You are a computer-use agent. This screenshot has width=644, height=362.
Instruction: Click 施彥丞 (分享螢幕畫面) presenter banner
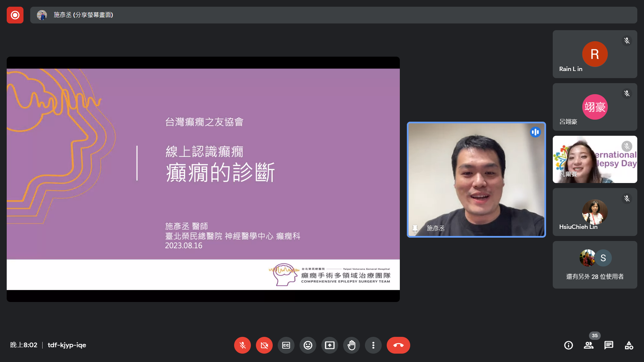click(x=334, y=15)
